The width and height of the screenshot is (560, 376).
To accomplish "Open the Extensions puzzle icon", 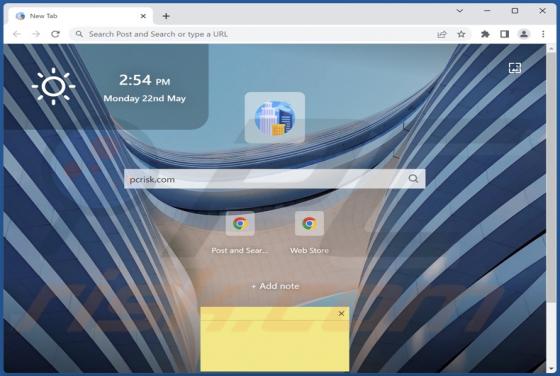I will pos(485,34).
